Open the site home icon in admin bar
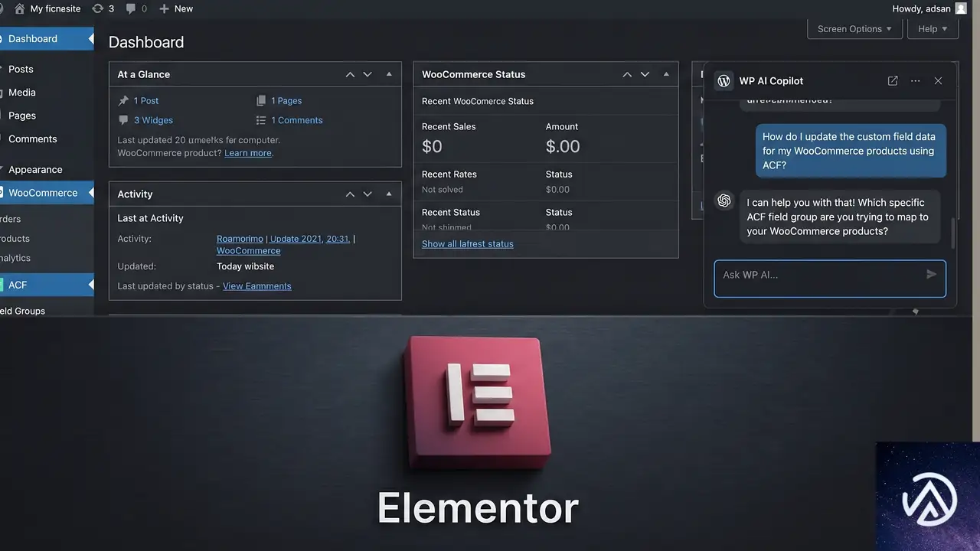Viewport: 980px width, 551px height. tap(20, 8)
